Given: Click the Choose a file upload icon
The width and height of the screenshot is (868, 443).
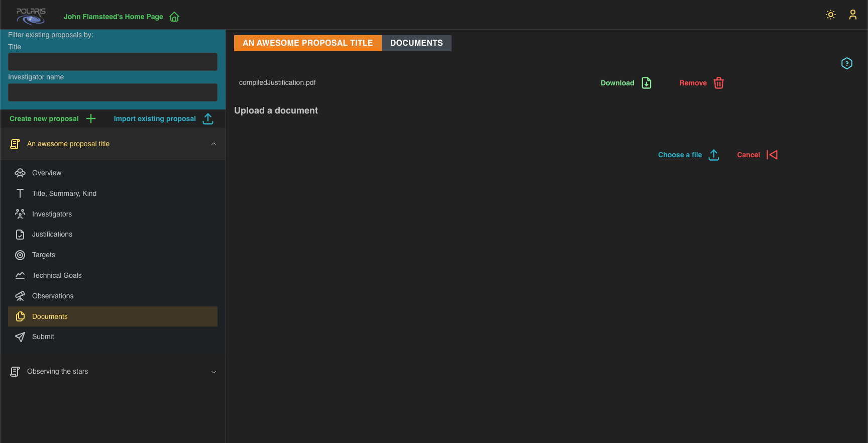Looking at the screenshot, I should pyautogui.click(x=714, y=155).
